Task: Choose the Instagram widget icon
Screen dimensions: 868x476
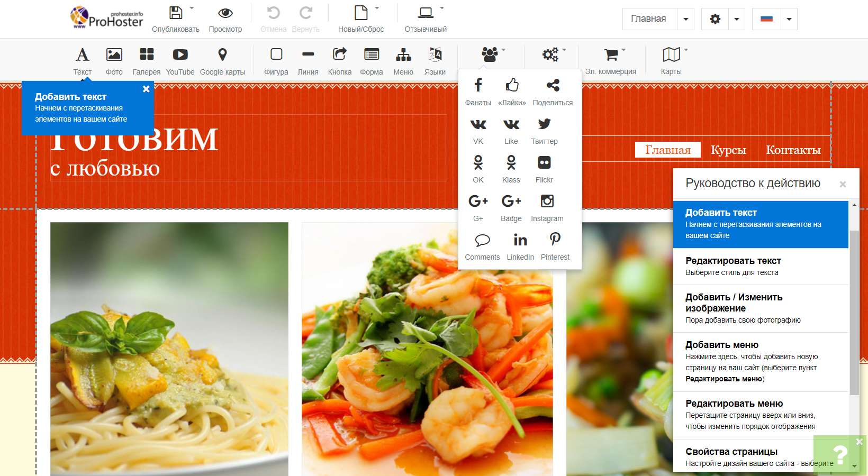Action: (547, 202)
